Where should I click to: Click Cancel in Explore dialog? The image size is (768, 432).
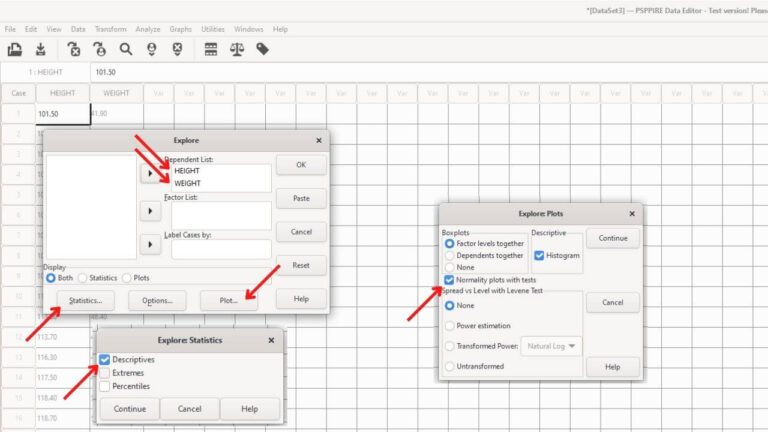tap(301, 232)
